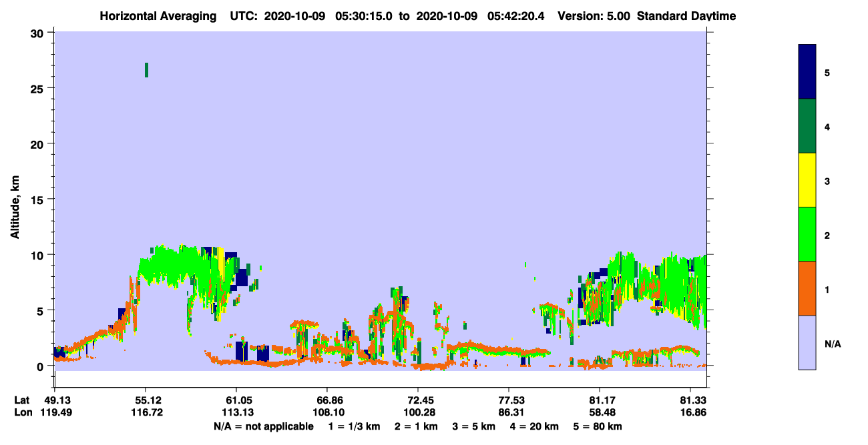Viewport: 868px width, 445px height.
Task: Click the 15 km altitude tick label
Action: pos(39,199)
